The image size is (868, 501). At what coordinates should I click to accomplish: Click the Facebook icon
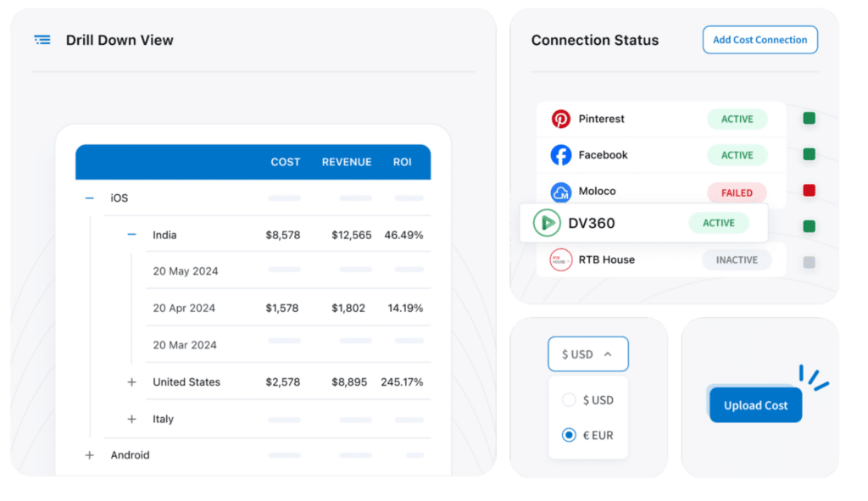pos(560,155)
